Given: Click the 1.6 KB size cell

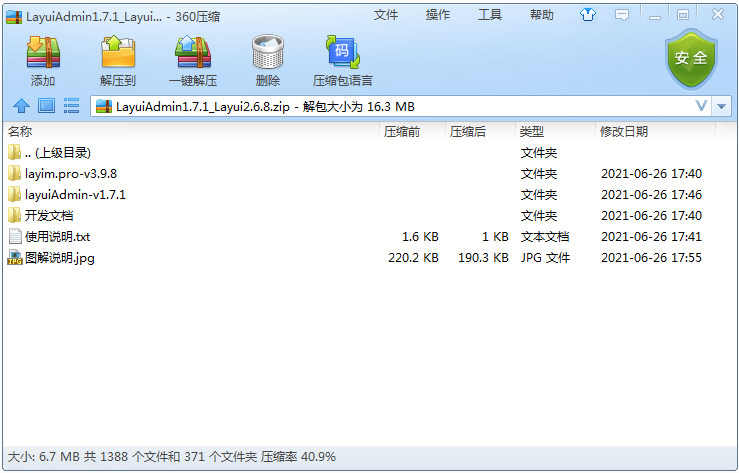Looking at the screenshot, I should 420,236.
